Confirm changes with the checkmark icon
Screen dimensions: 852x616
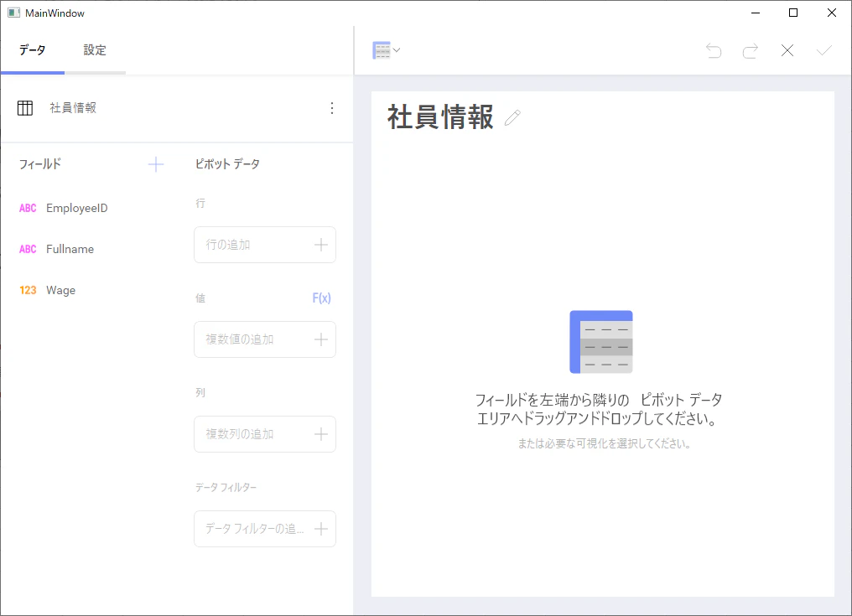coord(824,50)
